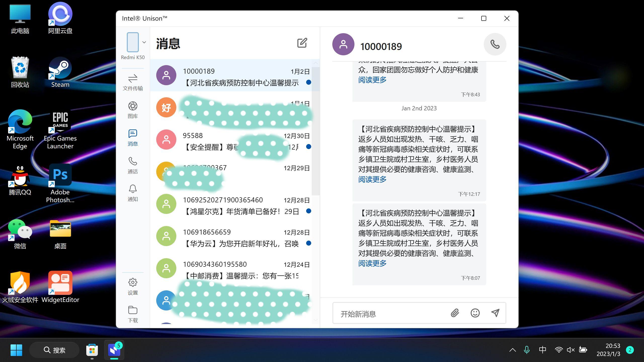Screen dimensions: 644x362
Task: Open the Gallery (图库) section
Action: 133,110
